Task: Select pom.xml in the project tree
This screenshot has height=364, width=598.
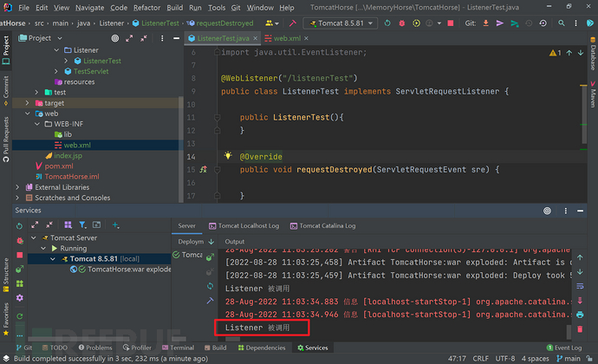Action: tap(59, 166)
